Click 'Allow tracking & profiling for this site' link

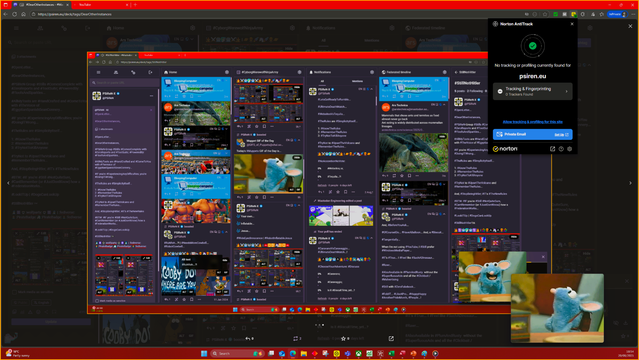click(532, 121)
